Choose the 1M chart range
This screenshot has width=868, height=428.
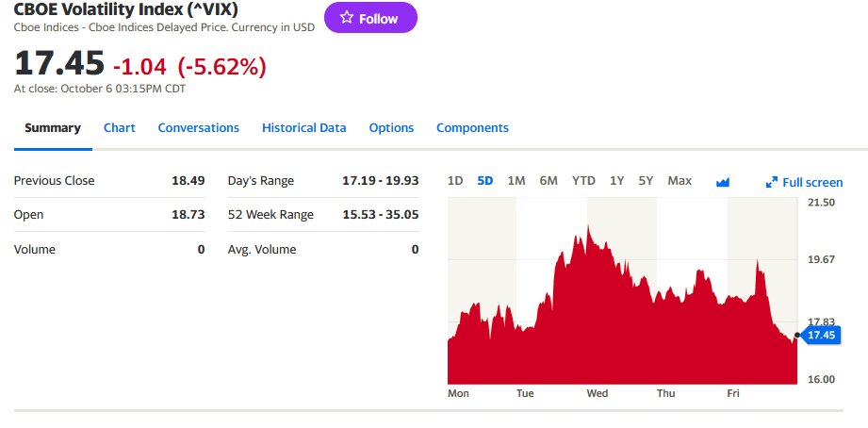(516, 180)
